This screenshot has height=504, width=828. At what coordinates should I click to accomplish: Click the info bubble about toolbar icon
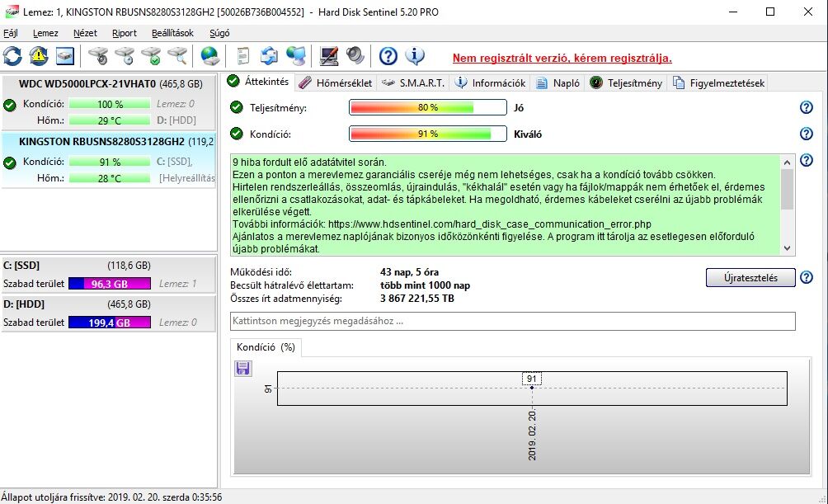pos(415,56)
